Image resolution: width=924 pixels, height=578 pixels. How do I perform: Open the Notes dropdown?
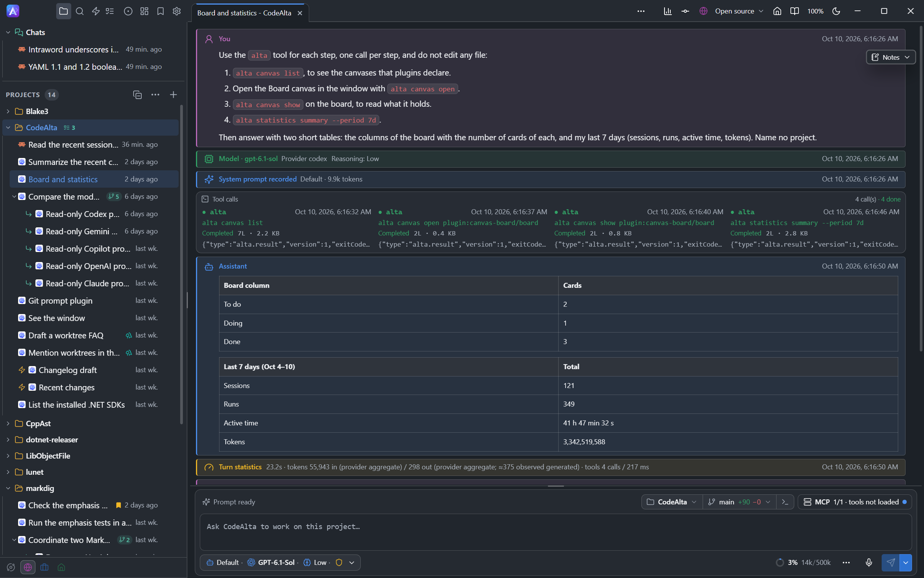pos(891,57)
